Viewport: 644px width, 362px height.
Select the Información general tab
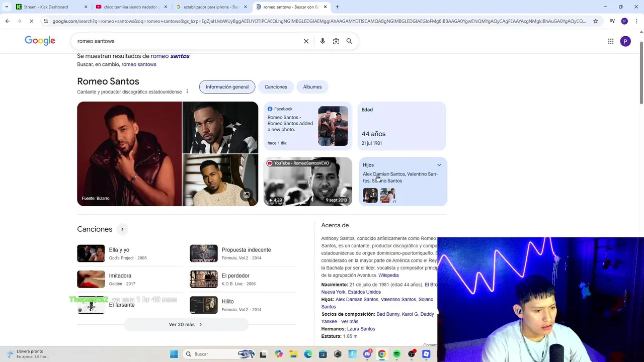pyautogui.click(x=227, y=87)
